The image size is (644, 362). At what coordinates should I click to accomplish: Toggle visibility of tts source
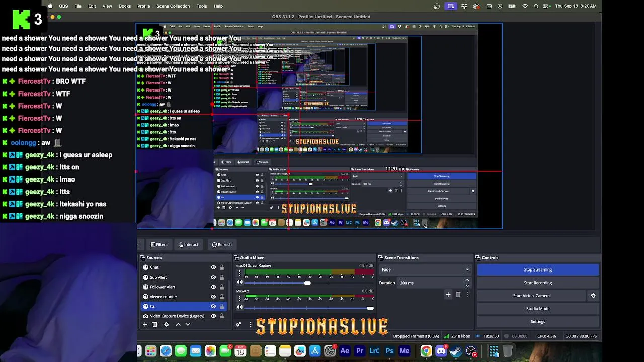point(213,306)
